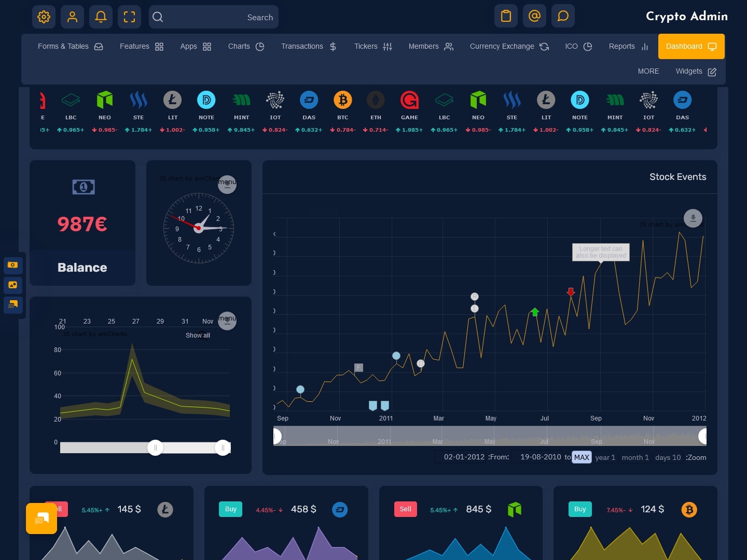Click the camera icon in the left sidebar
This screenshot has height=560, width=747.
(13, 265)
